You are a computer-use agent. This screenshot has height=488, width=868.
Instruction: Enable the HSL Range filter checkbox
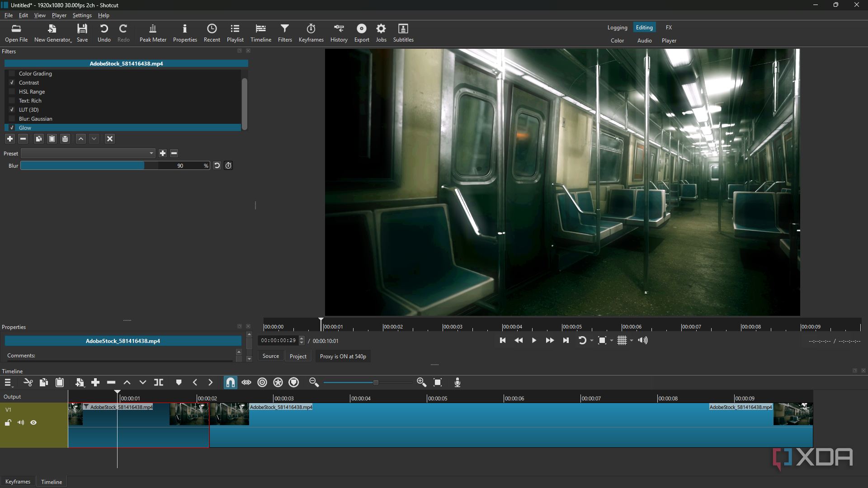pyautogui.click(x=12, y=91)
